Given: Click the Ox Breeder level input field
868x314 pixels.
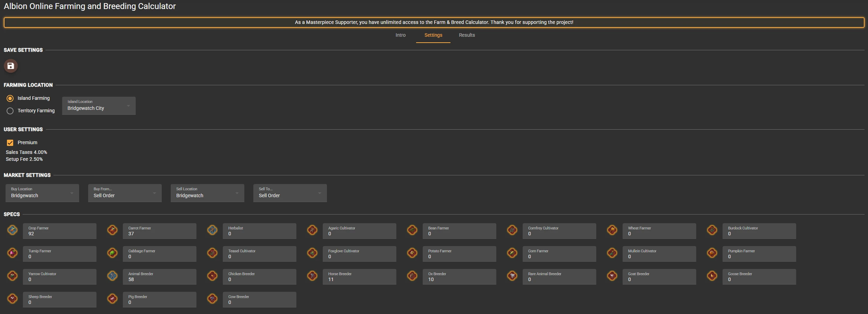Looking at the screenshot, I should 459,279.
